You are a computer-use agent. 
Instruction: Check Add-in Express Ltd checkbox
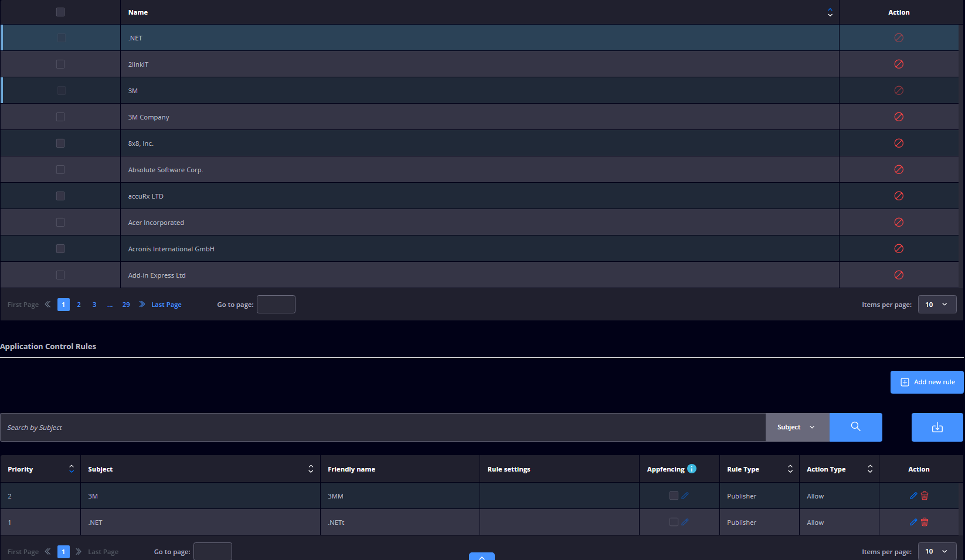(60, 275)
